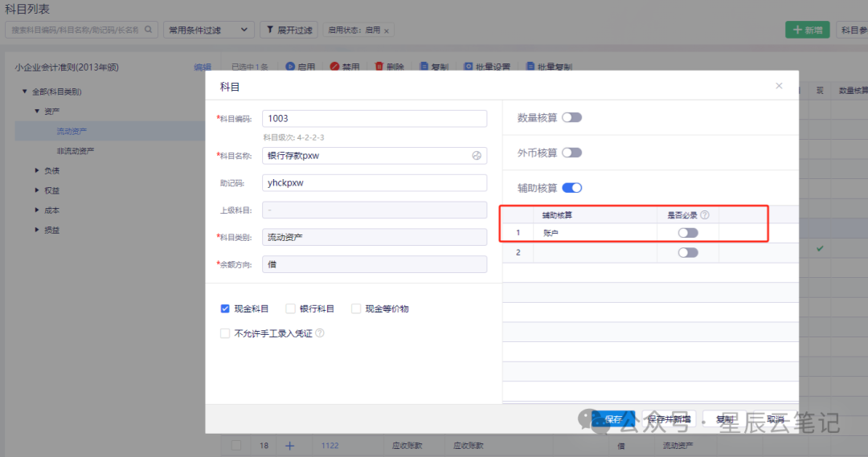Image resolution: width=868 pixels, height=457 pixels.
Task: Check the 银行科目 checkbox
Action: tap(290, 308)
